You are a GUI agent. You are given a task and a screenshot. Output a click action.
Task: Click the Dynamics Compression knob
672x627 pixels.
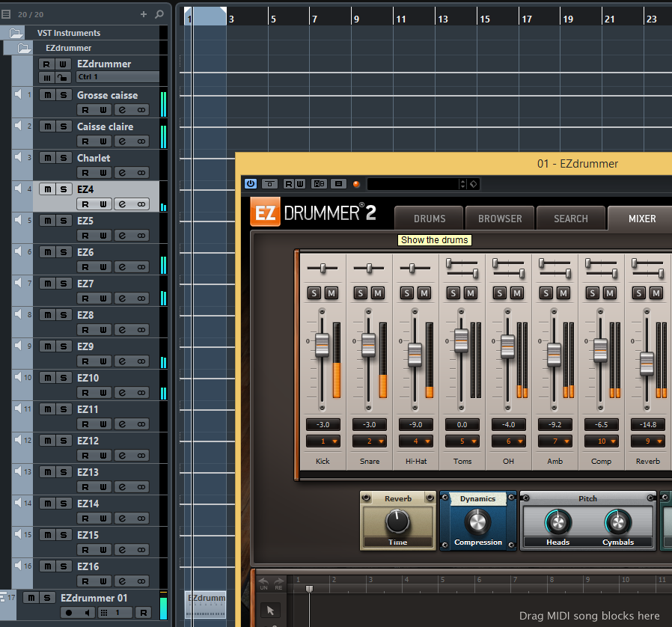(477, 522)
